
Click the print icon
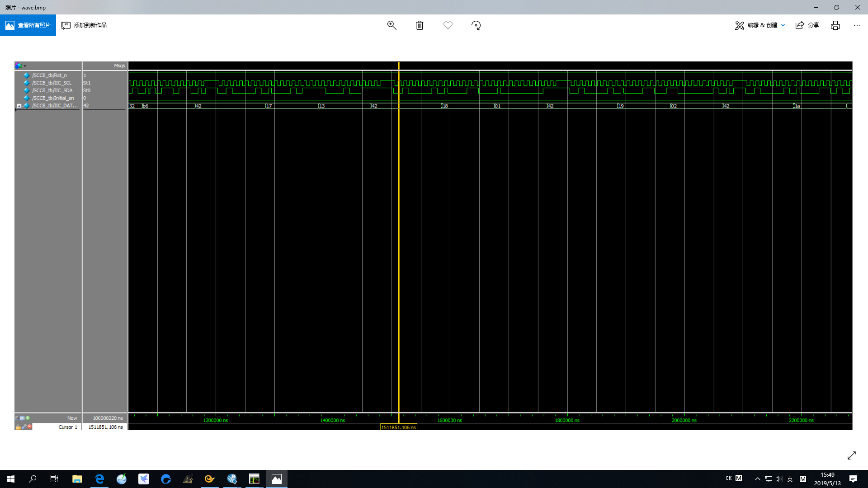coord(835,25)
